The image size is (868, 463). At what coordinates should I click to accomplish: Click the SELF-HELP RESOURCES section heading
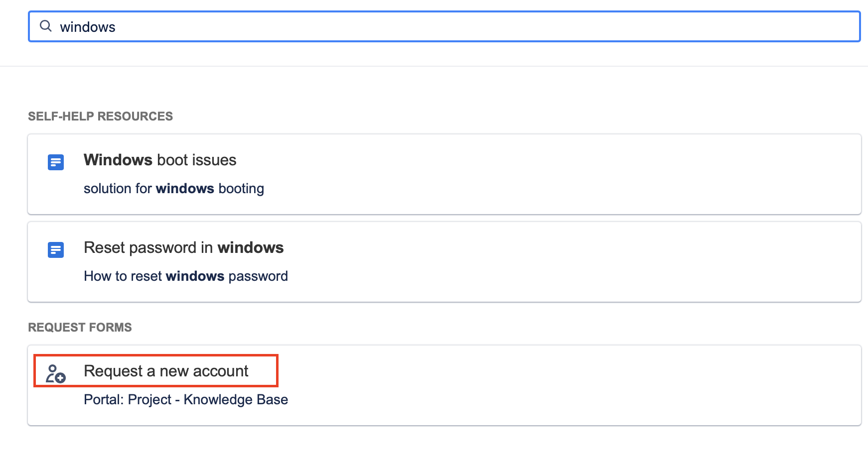click(100, 116)
